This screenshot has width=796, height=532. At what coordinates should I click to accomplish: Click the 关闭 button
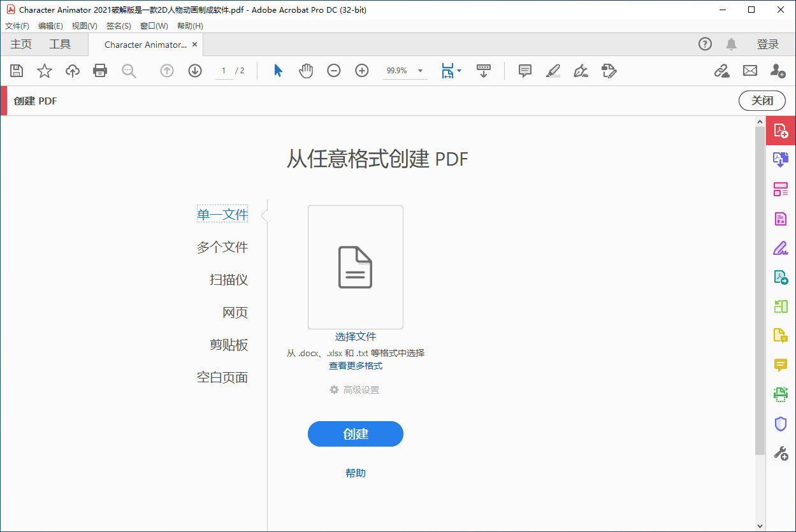pyautogui.click(x=762, y=101)
